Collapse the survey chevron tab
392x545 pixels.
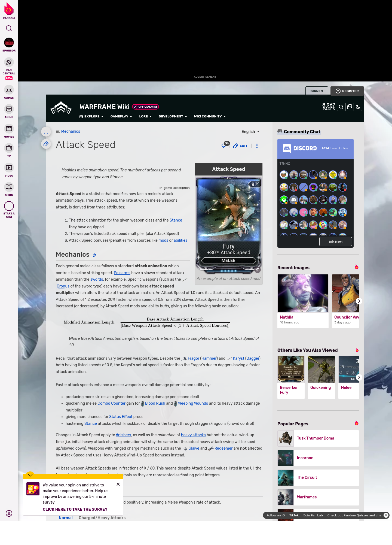(30, 475)
